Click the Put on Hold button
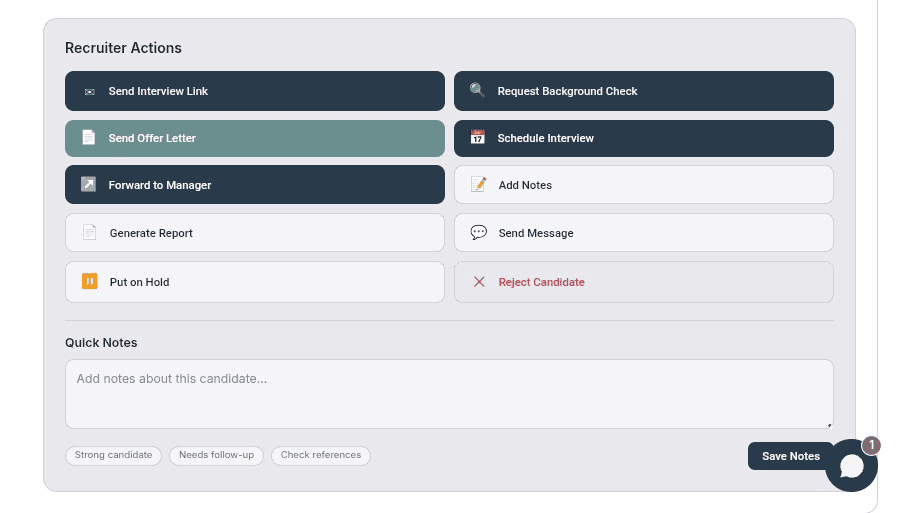The width and height of the screenshot is (899, 513). (x=254, y=282)
